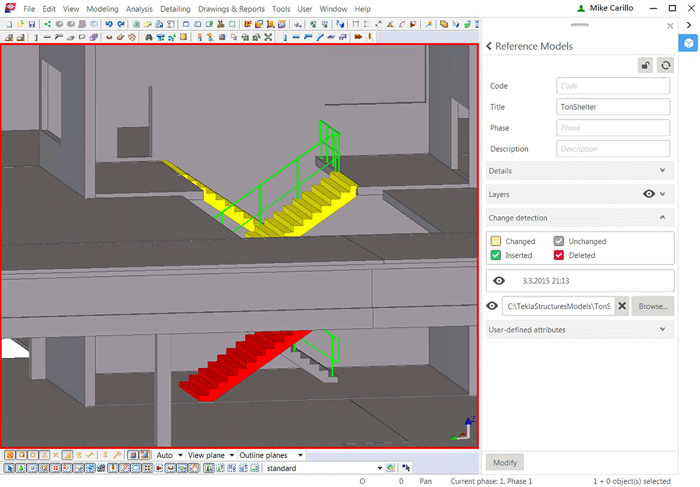Image resolution: width=700 pixels, height=487 pixels.
Task: Open the reference models cube icon in side pane
Action: (688, 43)
